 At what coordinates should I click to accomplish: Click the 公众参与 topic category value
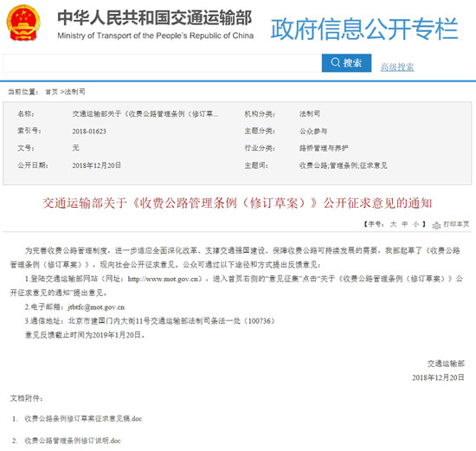point(313,132)
